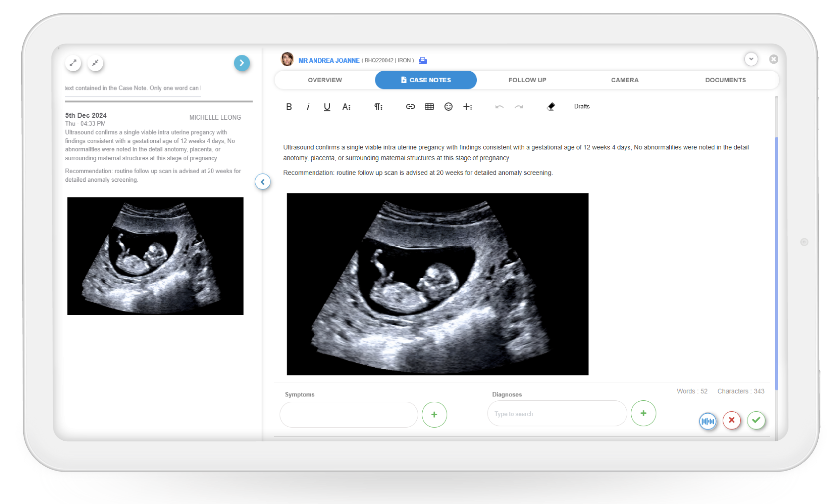840x504 pixels.
Task: Toggle underline formatting button
Action: pyautogui.click(x=327, y=107)
